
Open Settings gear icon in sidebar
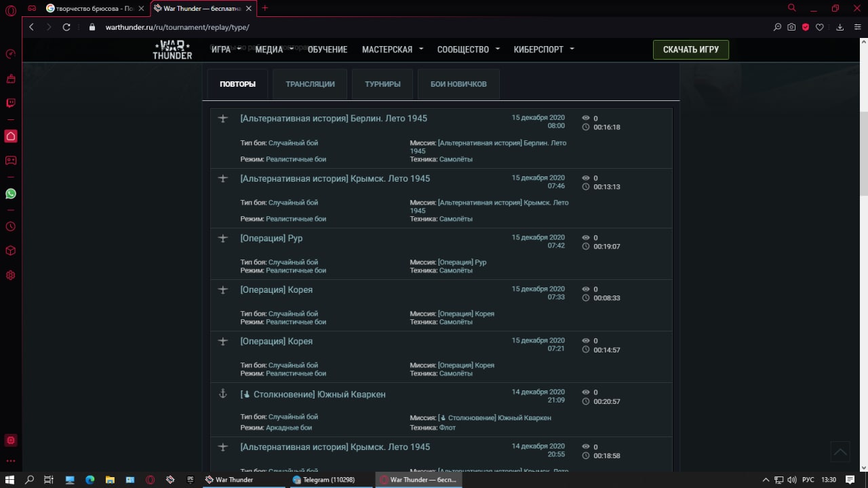pyautogui.click(x=10, y=275)
